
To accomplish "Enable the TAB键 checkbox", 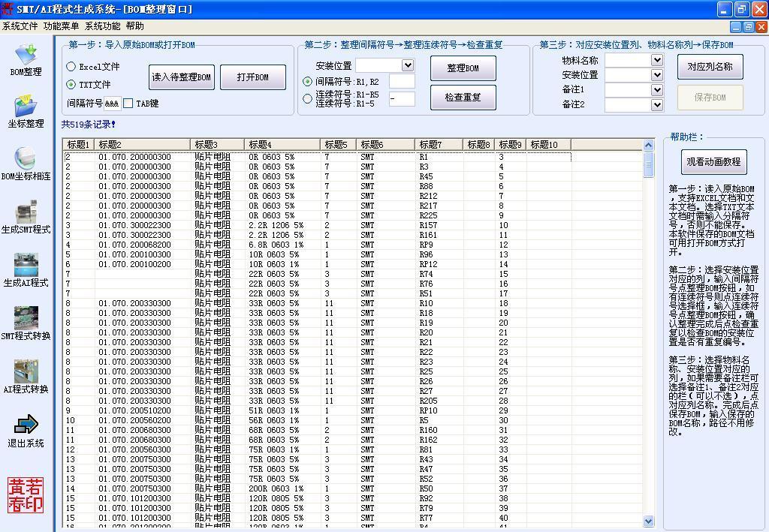I will 128,104.
